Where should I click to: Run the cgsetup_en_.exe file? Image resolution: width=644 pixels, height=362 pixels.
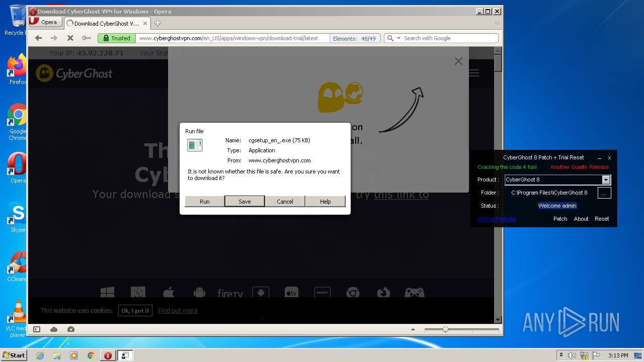pos(204,201)
